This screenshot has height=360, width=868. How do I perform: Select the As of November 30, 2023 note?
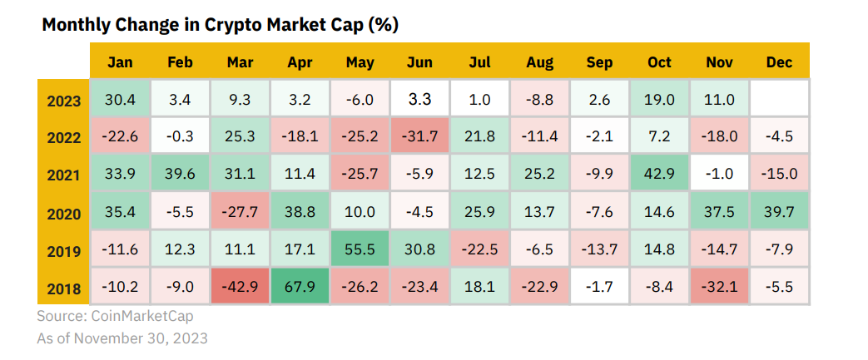(122, 338)
